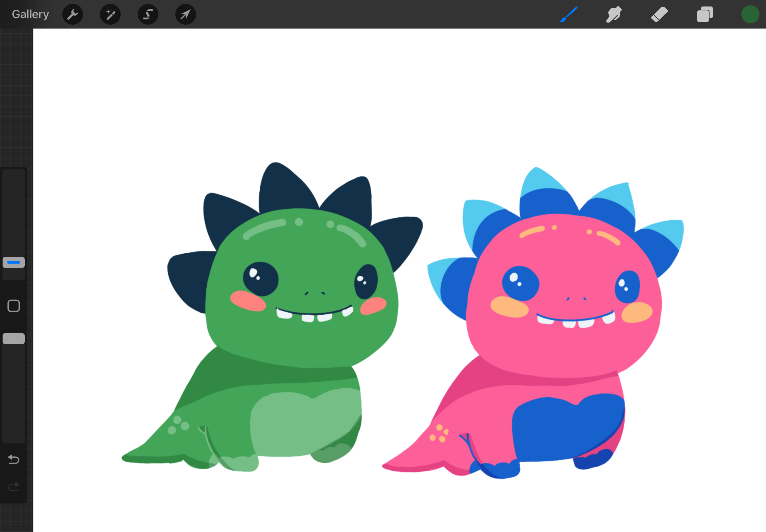
Task: Return to the Gallery
Action: [30, 14]
